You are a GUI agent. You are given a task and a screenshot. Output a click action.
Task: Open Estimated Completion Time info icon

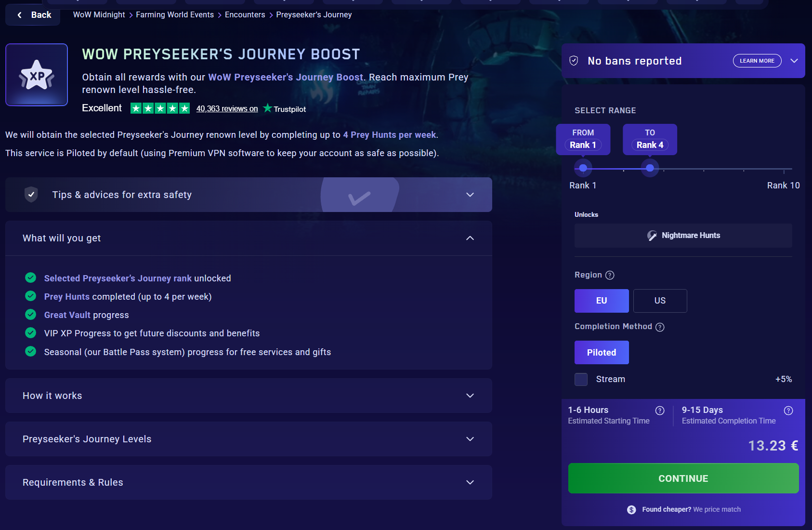[x=788, y=411]
